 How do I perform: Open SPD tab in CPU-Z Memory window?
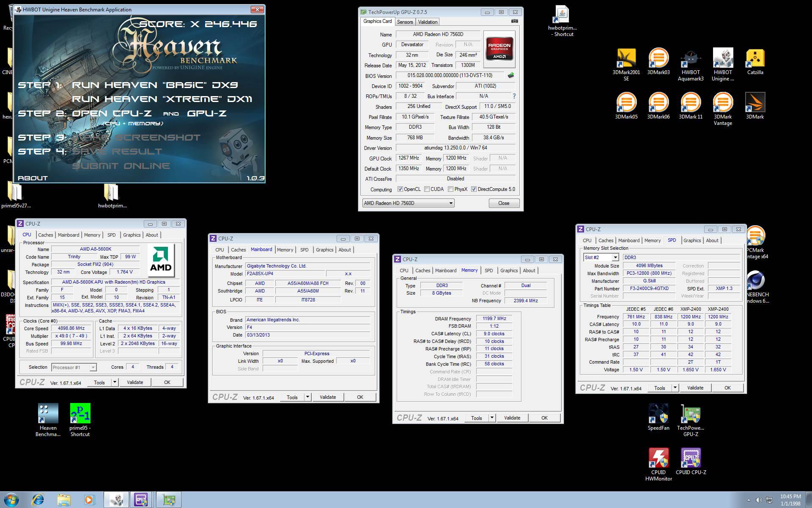488,271
